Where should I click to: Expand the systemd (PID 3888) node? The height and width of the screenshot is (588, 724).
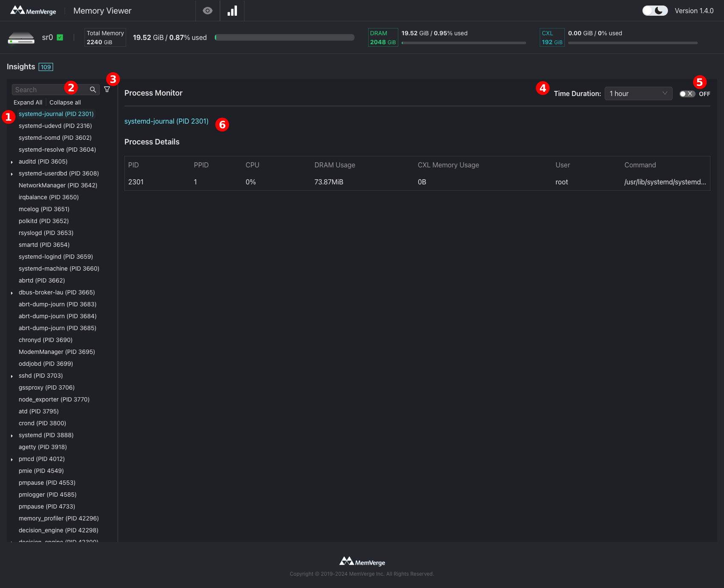coord(12,435)
